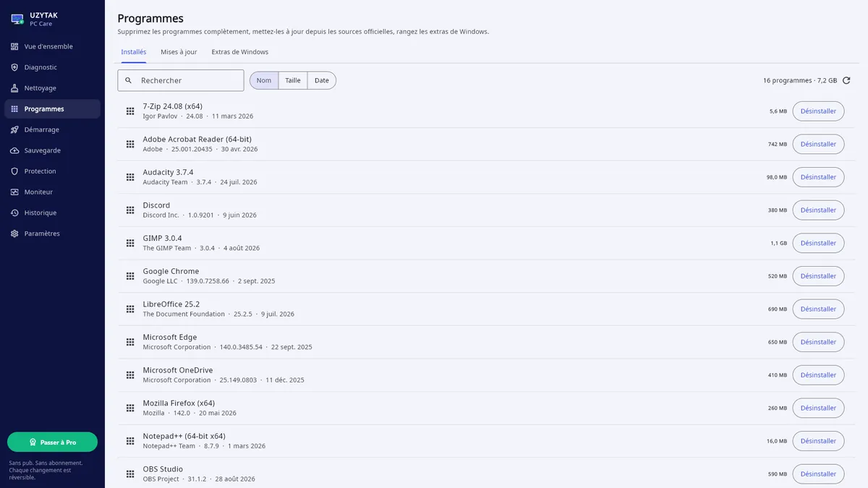
Task: Switch to the Mises à jour tab
Action: tap(179, 52)
